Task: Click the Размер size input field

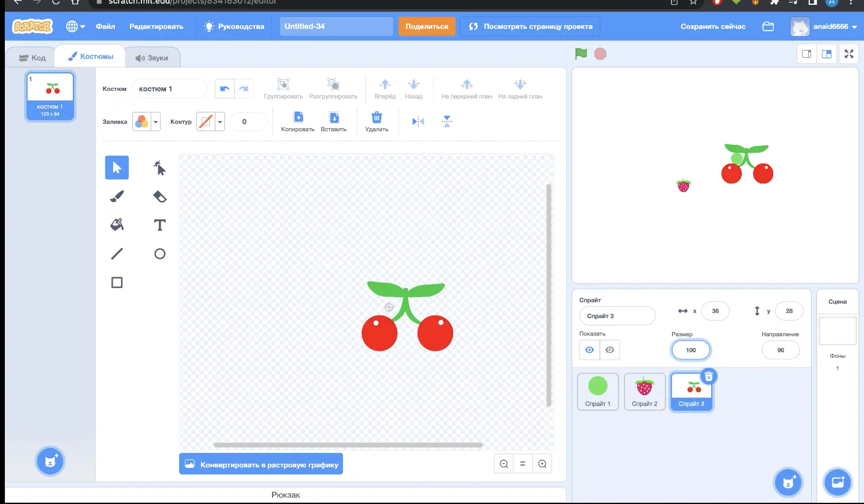Action: (x=691, y=350)
